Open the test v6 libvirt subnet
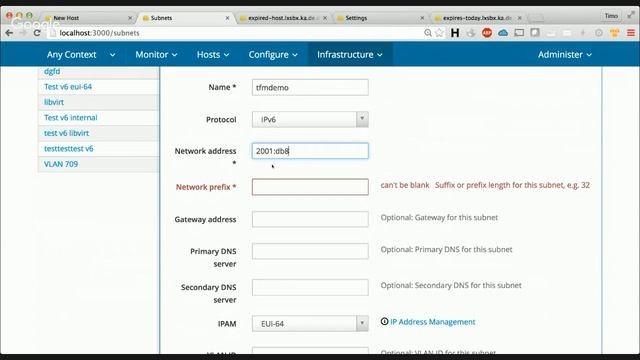Screen dimensions: 640x360 tap(66, 133)
